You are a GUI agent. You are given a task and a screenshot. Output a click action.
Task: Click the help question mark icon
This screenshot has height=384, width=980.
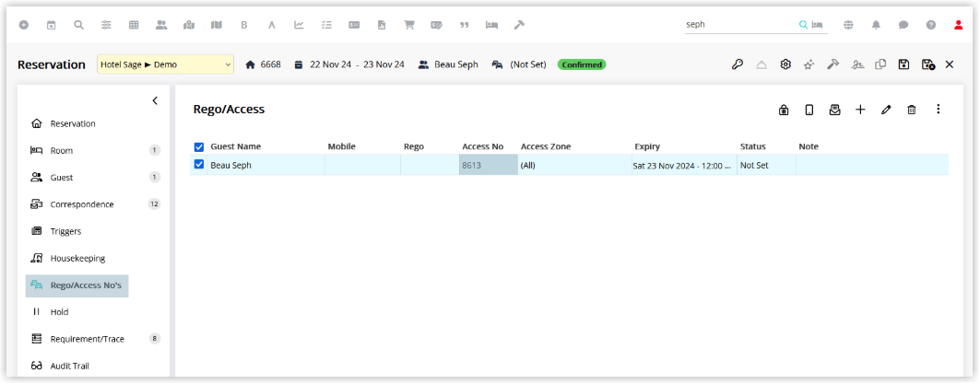pyautogui.click(x=930, y=25)
